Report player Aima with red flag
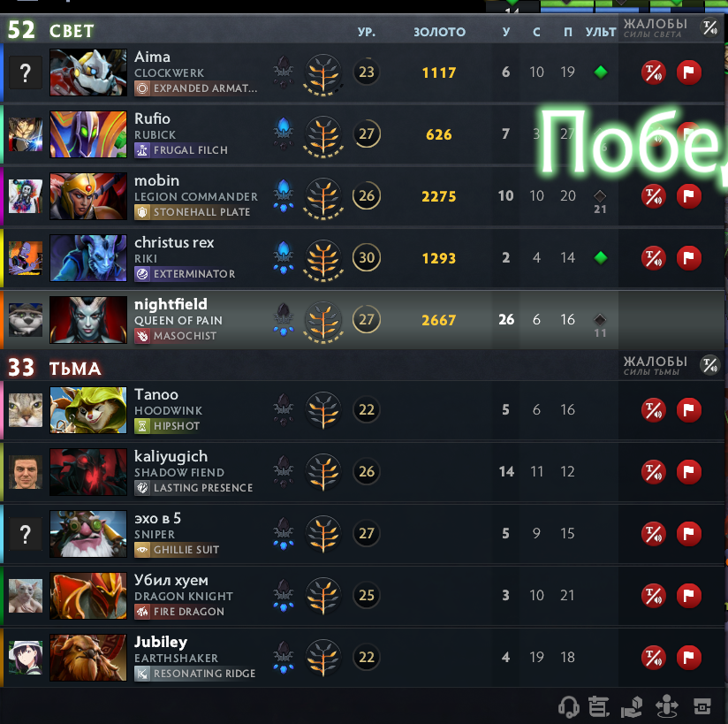The image size is (728, 724). click(x=688, y=72)
